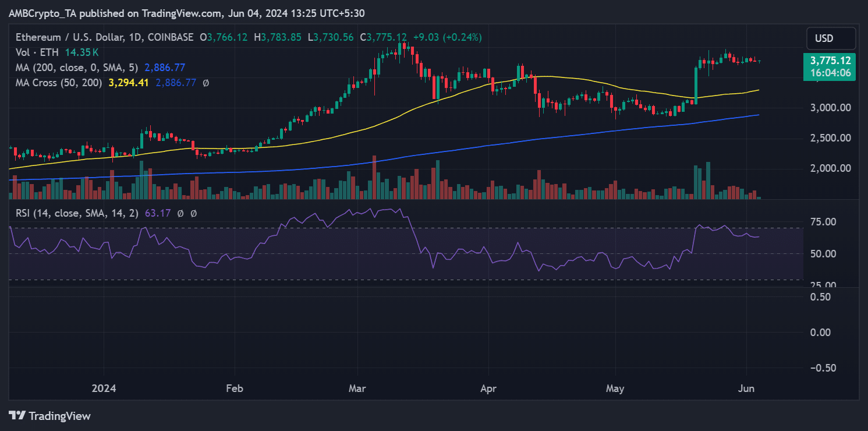Click the AMBCrypto_TA published header text
Viewport: 868px width, 431px height.
[x=187, y=13]
